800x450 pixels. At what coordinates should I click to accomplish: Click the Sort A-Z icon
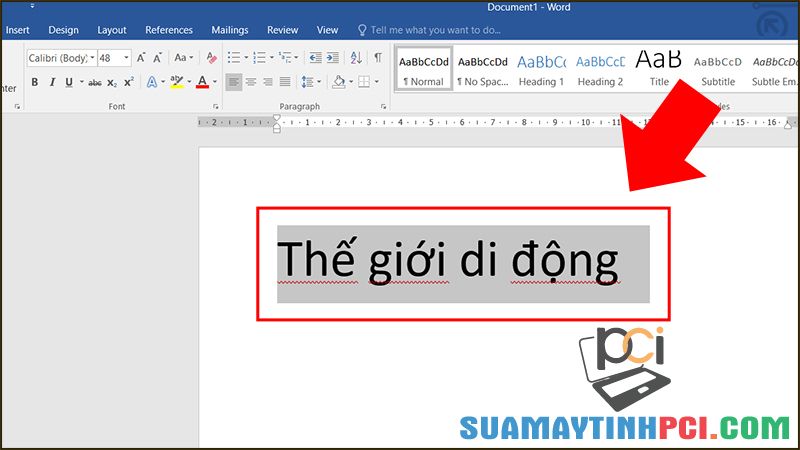(x=356, y=58)
